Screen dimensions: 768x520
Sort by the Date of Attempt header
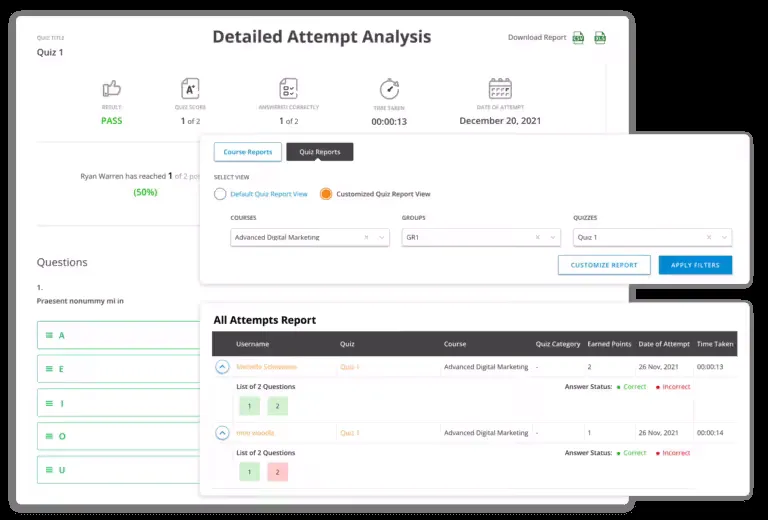(x=664, y=344)
